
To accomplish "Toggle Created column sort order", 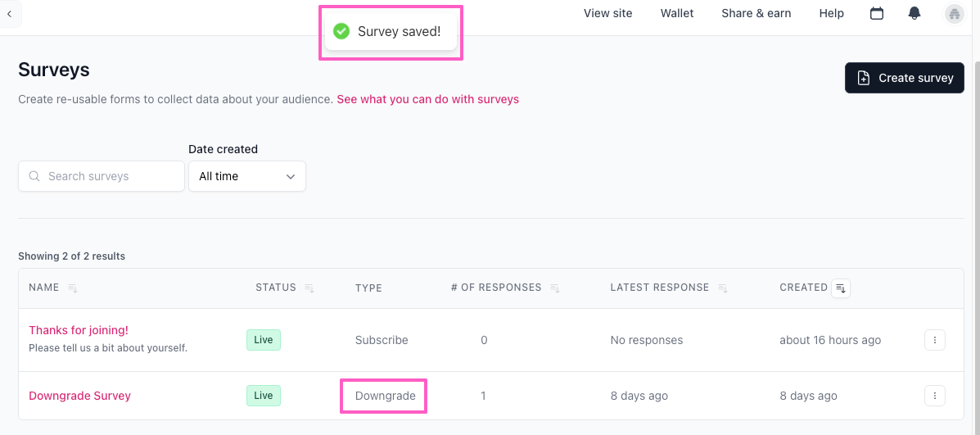I will click(841, 288).
